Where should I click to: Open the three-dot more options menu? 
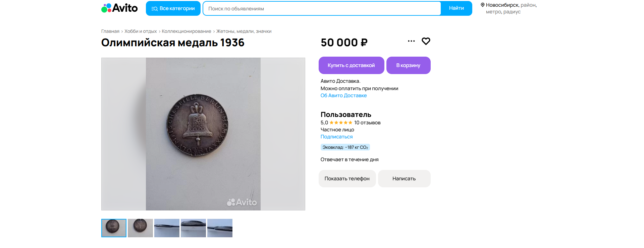click(411, 41)
